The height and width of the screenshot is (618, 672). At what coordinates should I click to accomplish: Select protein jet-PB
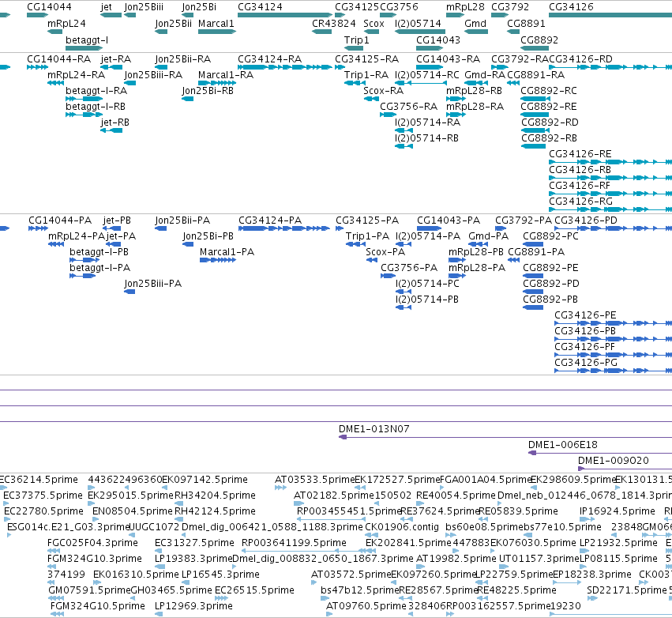point(117,220)
